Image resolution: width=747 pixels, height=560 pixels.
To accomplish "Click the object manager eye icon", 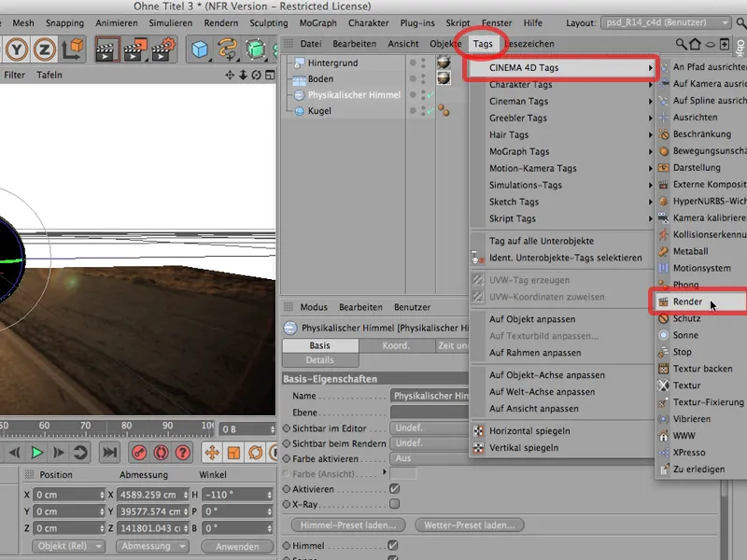I will point(710,44).
